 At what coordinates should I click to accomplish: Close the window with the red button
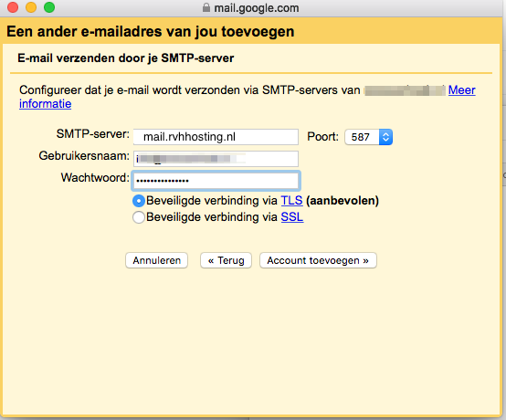tap(13, 7)
